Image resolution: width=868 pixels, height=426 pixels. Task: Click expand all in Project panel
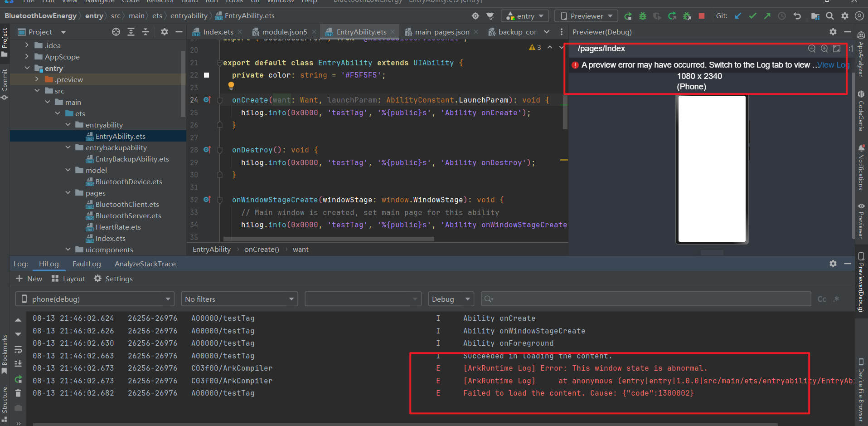(131, 32)
